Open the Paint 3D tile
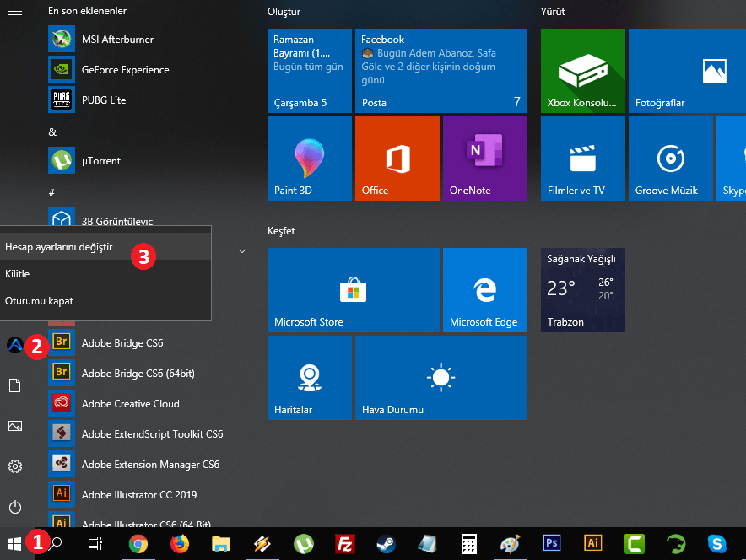Image resolution: width=746 pixels, height=560 pixels. point(309,159)
